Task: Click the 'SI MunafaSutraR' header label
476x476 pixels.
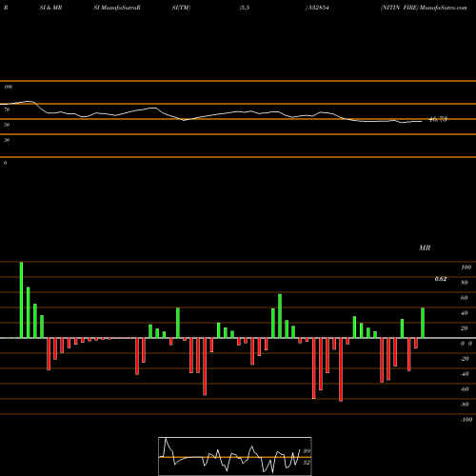Action: (117, 8)
